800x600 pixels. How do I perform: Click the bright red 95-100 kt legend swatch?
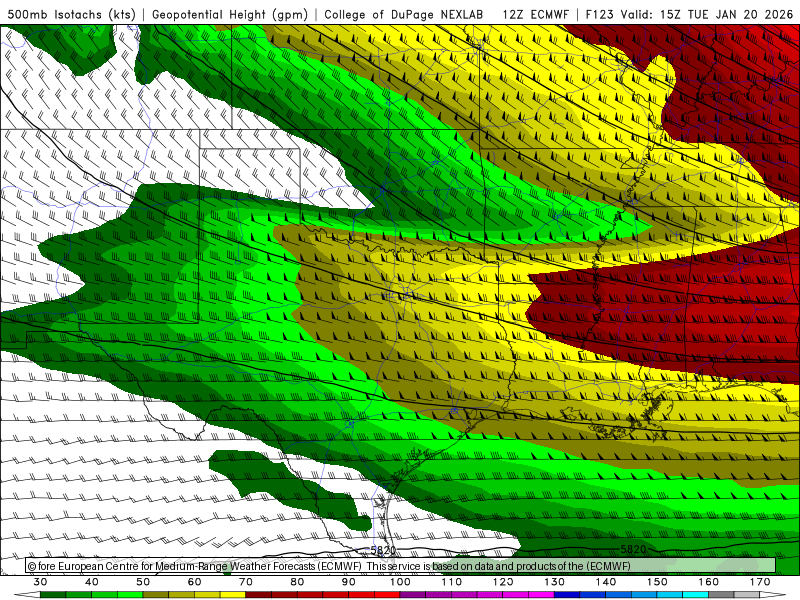pos(387,595)
